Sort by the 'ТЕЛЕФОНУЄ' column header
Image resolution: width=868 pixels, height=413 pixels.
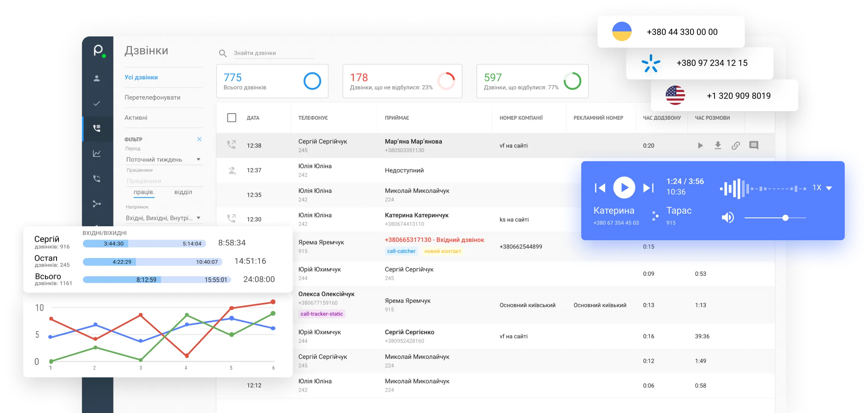pyautogui.click(x=313, y=118)
